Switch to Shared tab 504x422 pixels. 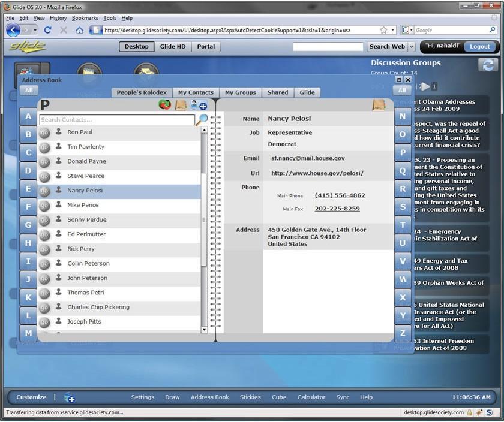(278, 92)
